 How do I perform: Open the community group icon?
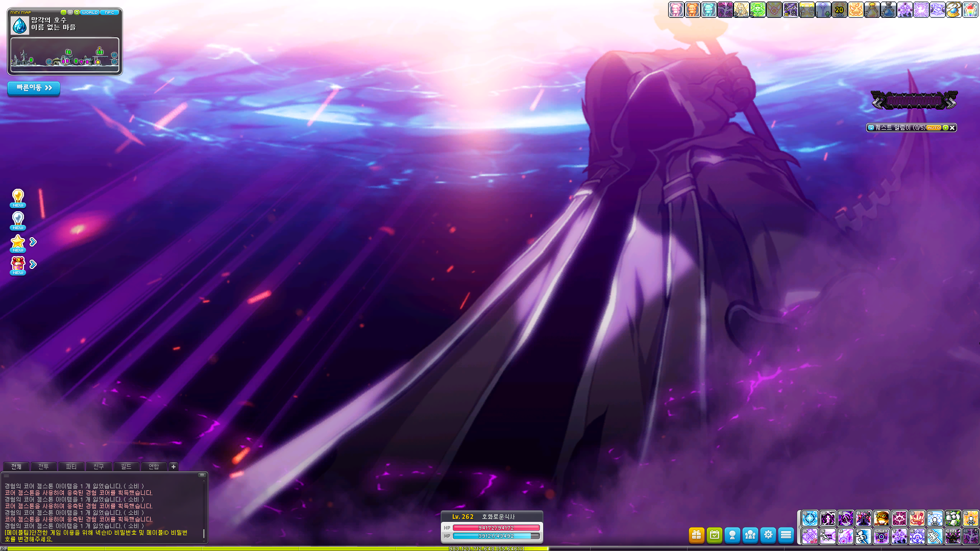[x=750, y=535]
